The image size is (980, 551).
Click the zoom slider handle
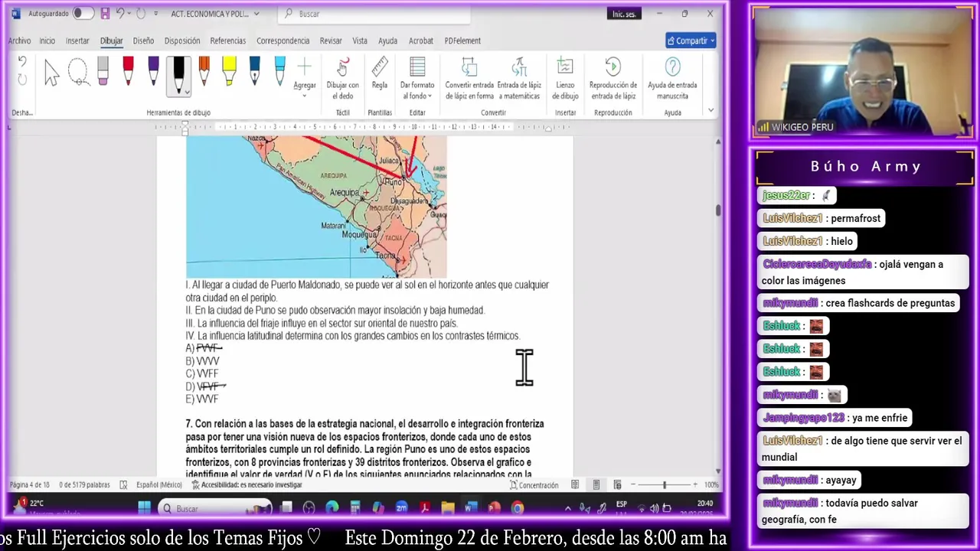[x=664, y=485]
